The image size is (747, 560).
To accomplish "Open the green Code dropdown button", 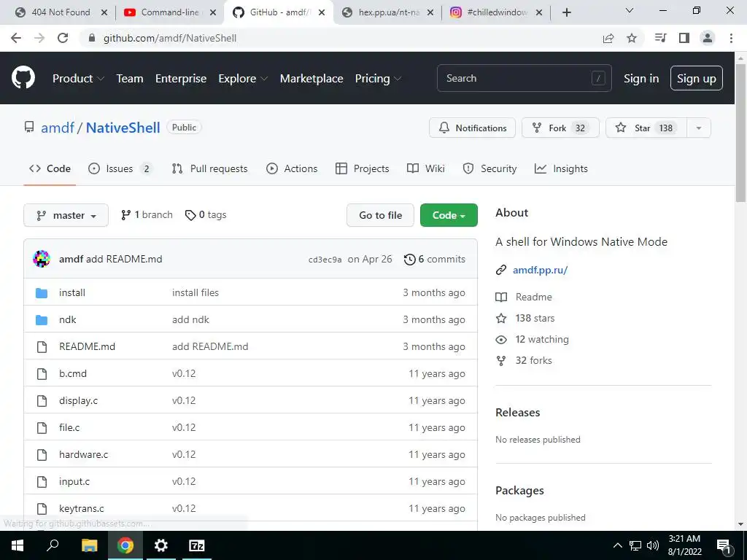I will coord(449,215).
